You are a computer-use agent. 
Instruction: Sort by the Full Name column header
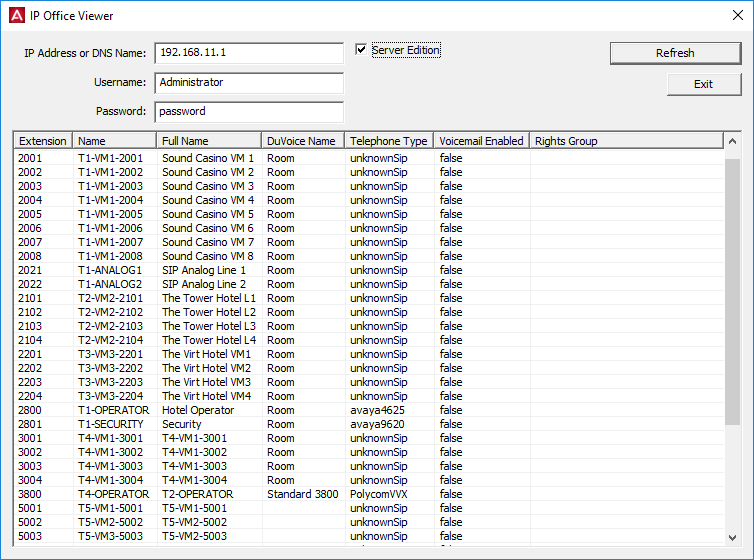tap(208, 141)
